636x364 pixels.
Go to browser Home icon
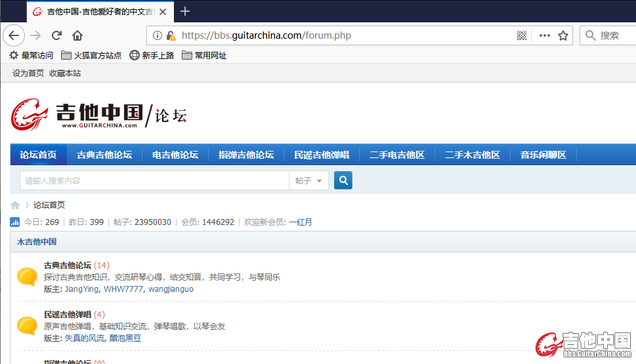[77, 35]
